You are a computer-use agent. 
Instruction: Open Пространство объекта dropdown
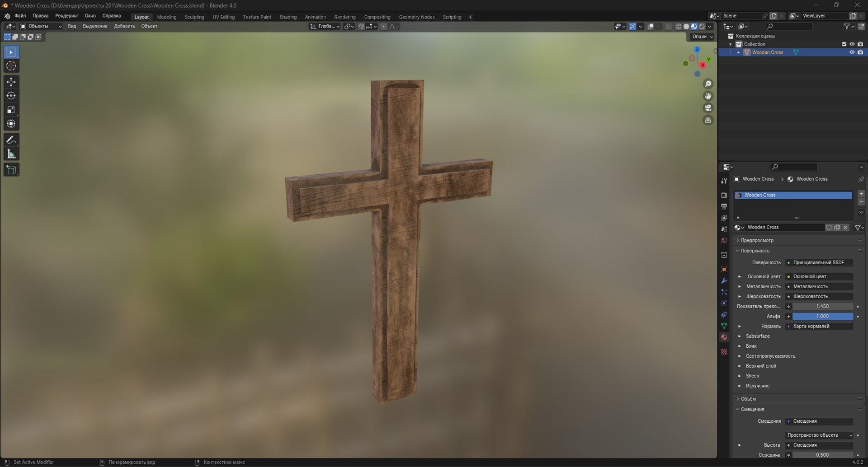pyautogui.click(x=819, y=435)
